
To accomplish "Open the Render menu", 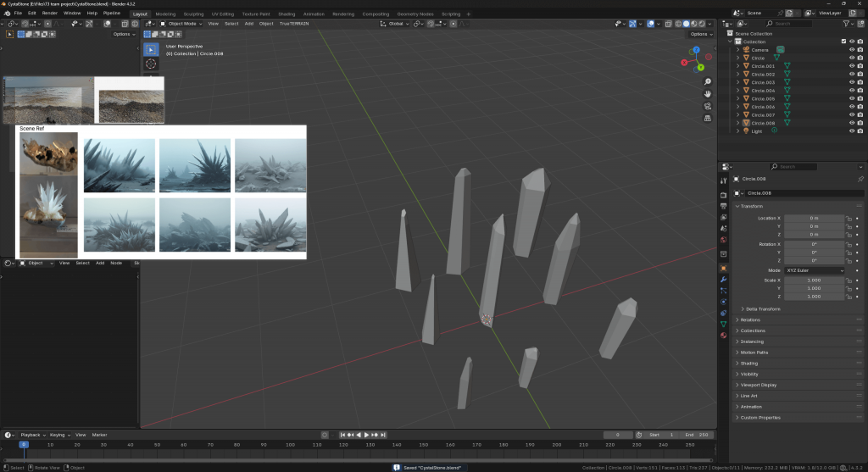I will point(50,14).
